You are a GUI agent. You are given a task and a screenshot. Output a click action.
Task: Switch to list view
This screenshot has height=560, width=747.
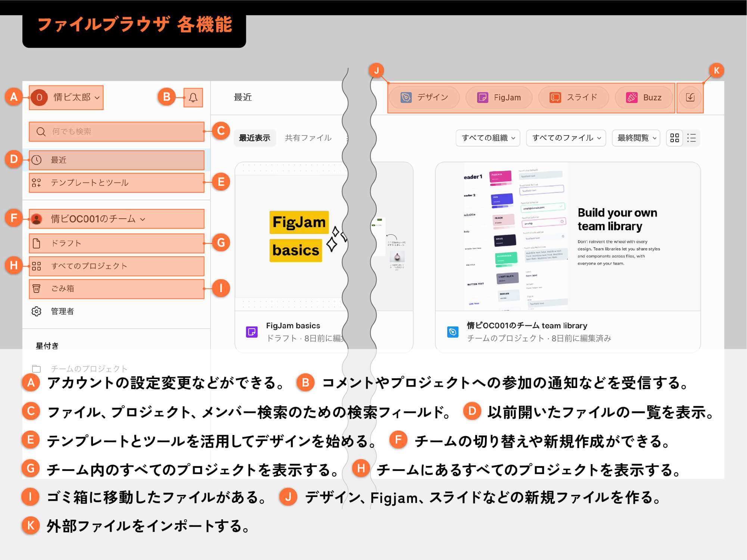pos(691,138)
